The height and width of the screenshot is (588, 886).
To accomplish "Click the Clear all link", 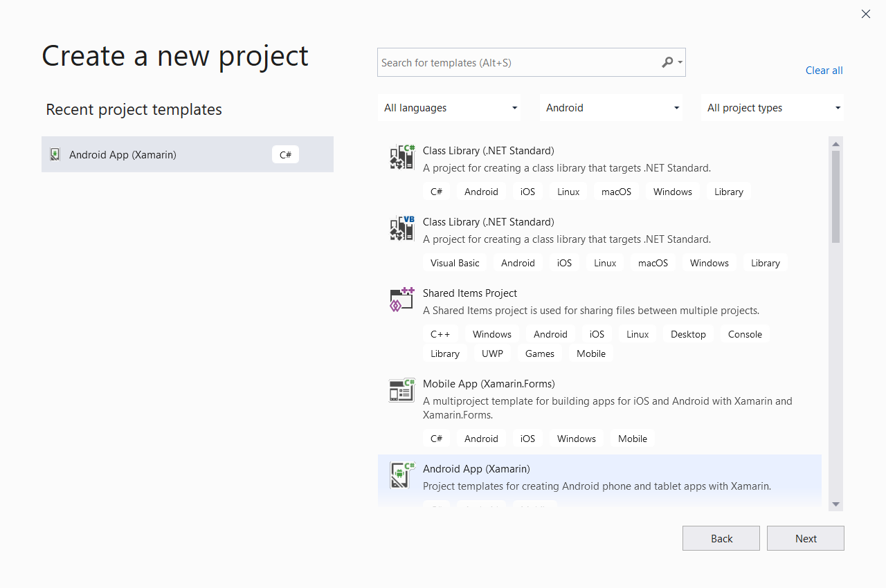I will [824, 71].
